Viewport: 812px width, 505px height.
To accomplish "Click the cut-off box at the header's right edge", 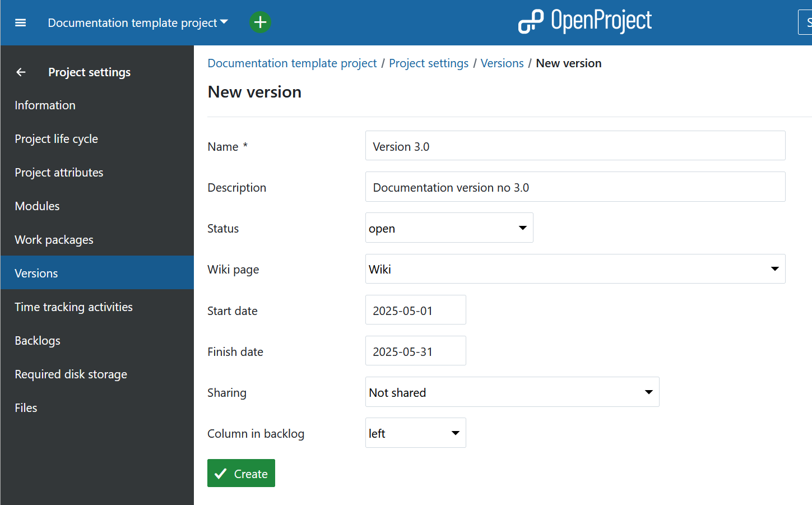I will click(x=805, y=22).
